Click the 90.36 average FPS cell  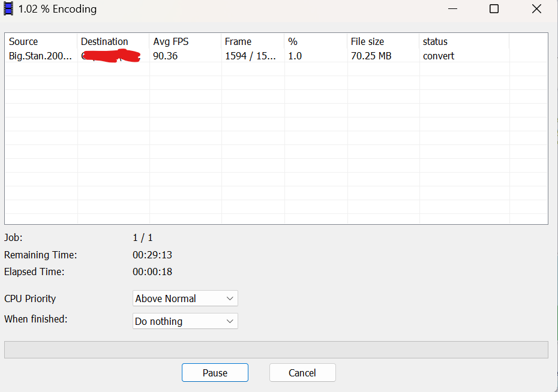(166, 56)
